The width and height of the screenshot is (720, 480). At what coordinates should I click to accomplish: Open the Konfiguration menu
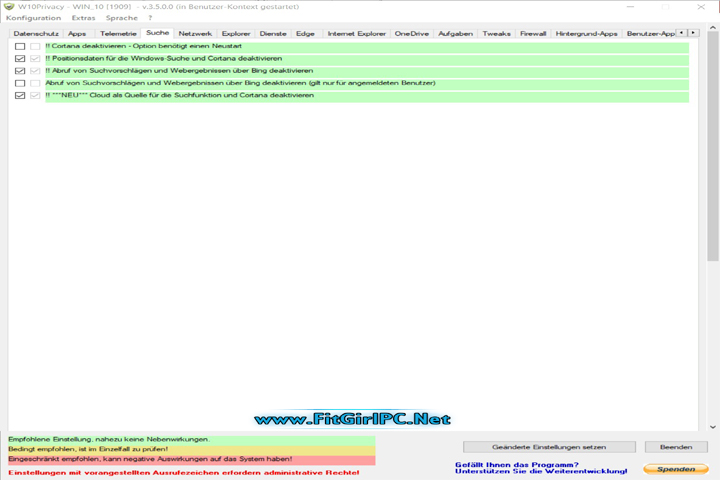click(x=33, y=18)
